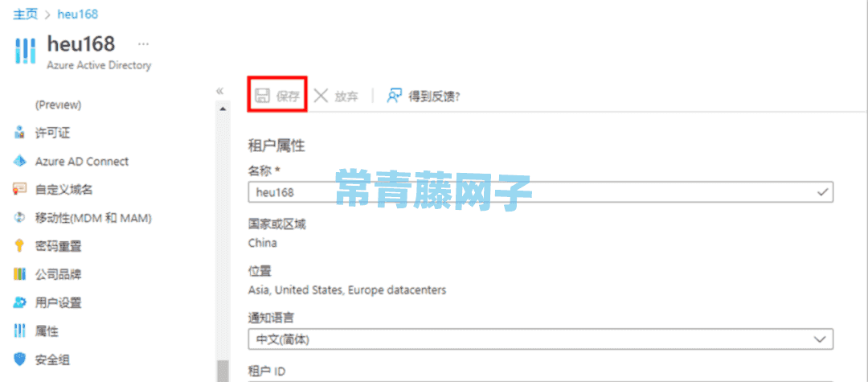Image resolution: width=868 pixels, height=382 pixels.
Task: Open 许可证 menu item
Action: (x=52, y=133)
